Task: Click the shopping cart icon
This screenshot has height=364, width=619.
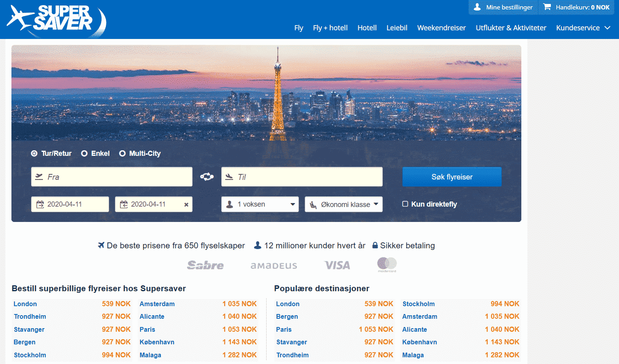Action: (547, 7)
